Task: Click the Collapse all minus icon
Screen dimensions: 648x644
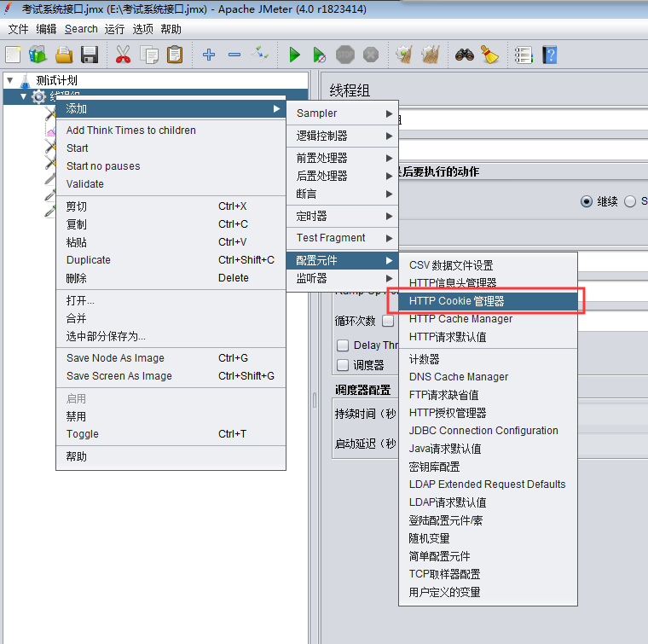Action: pyautogui.click(x=234, y=55)
